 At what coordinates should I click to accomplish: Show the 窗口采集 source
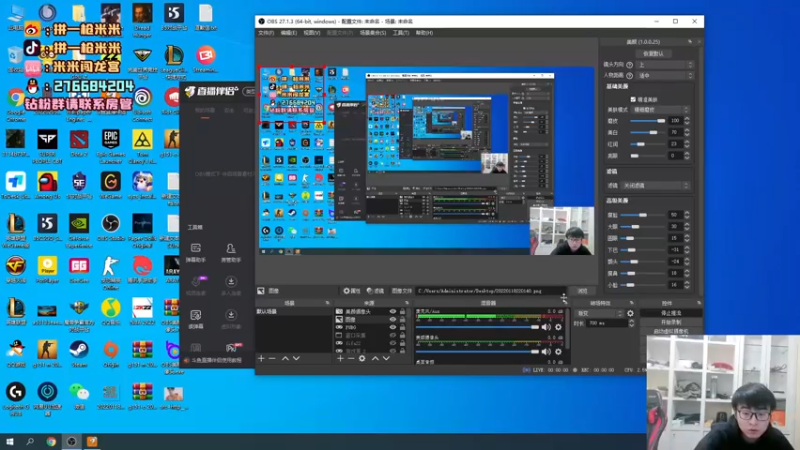393,335
